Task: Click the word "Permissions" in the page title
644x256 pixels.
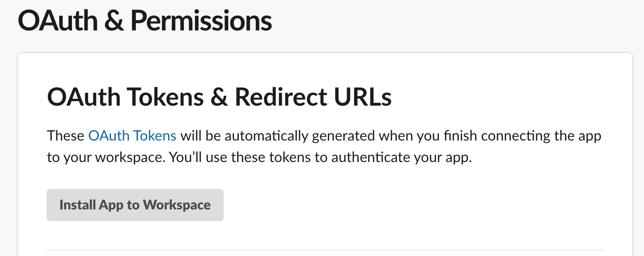Action: coord(201,21)
